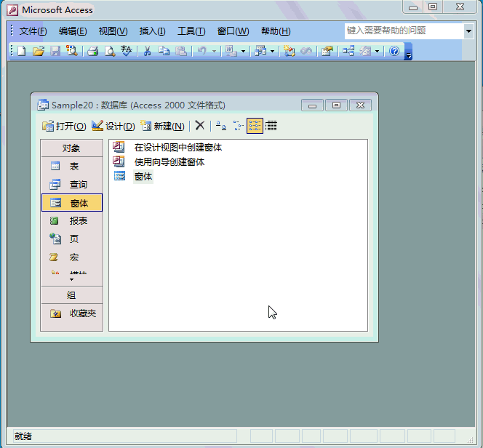Expand the Undo dropdown arrow

click(214, 51)
